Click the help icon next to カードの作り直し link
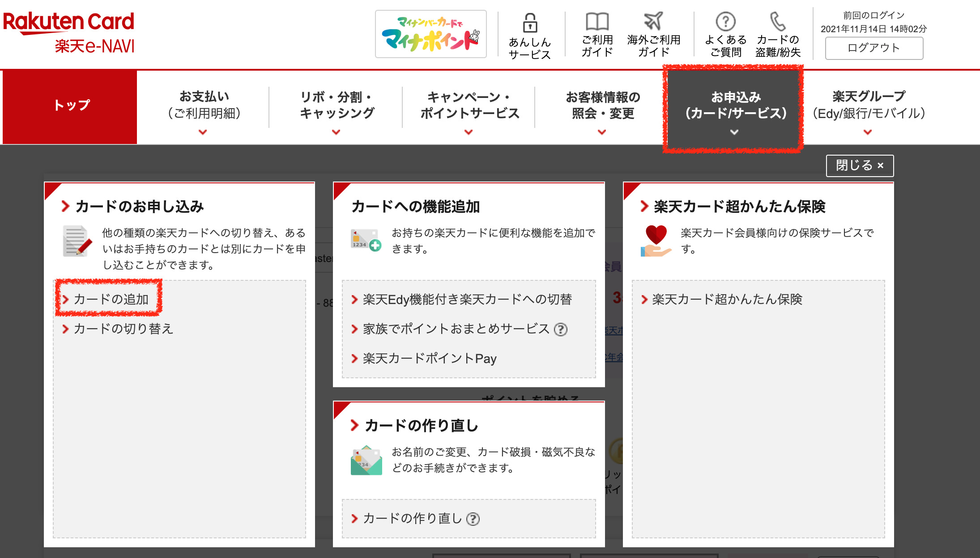The width and height of the screenshot is (980, 558). 473,519
